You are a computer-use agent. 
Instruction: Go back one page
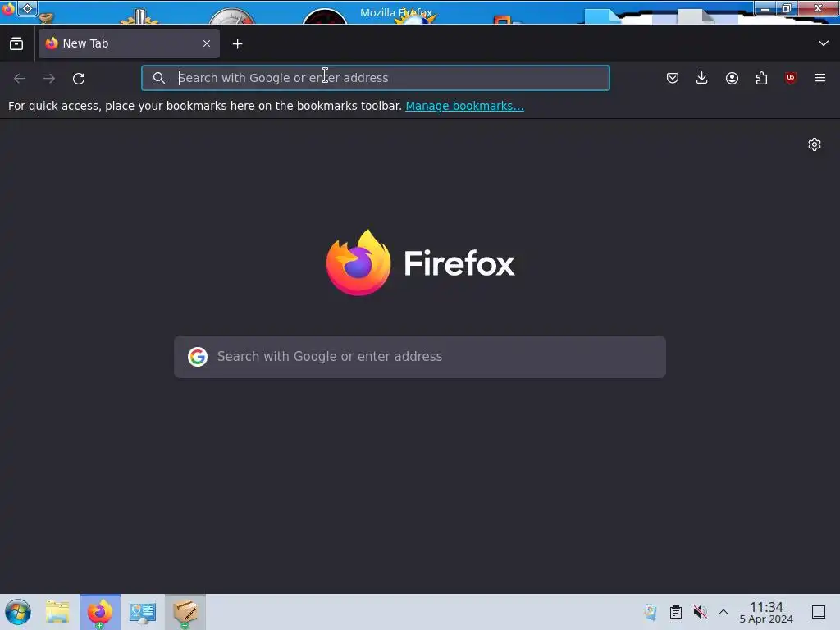pos(20,78)
